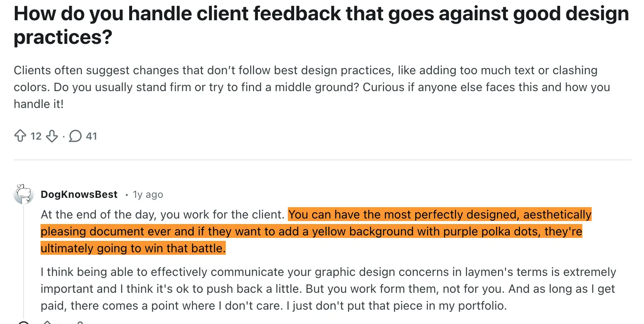Select the vote score showing 12
Image resolution: width=644 pixels, height=324 pixels.
tap(36, 136)
